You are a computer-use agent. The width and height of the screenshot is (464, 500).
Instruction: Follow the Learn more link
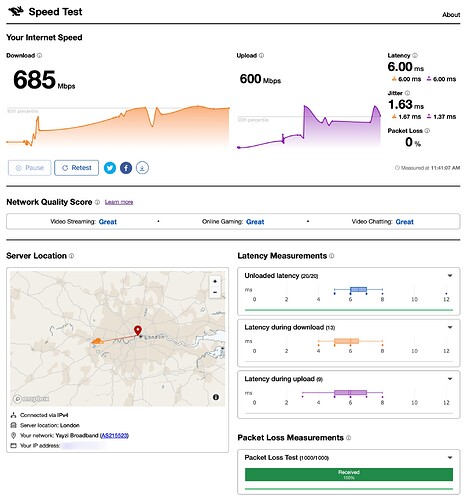(x=119, y=202)
